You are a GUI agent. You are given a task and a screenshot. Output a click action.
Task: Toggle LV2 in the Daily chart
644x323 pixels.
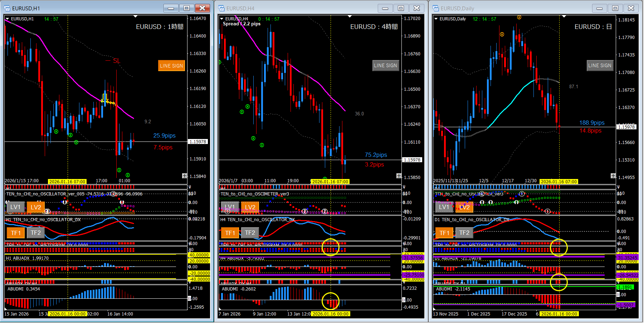(464, 207)
